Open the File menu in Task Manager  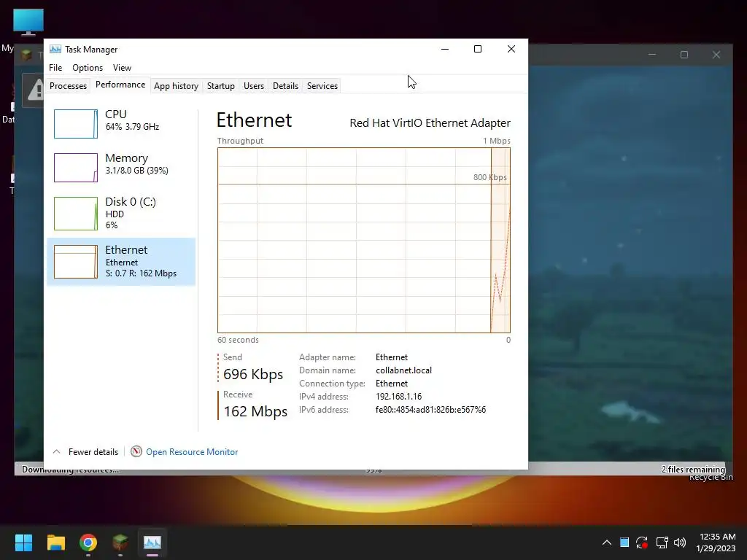(55, 68)
